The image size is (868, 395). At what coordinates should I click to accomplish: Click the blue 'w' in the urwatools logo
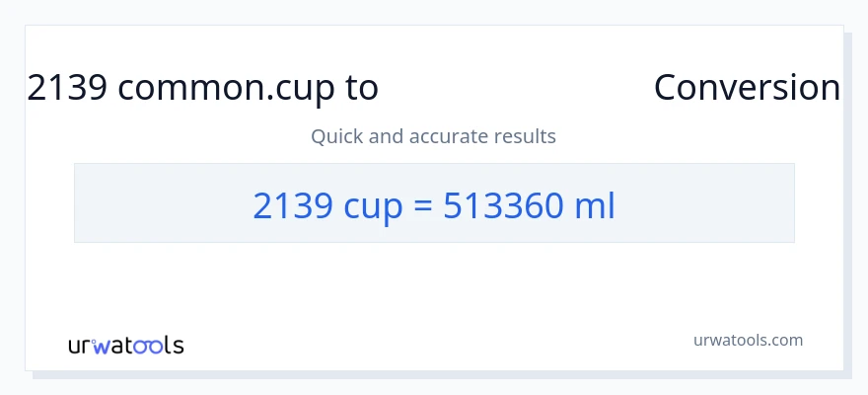(x=103, y=347)
